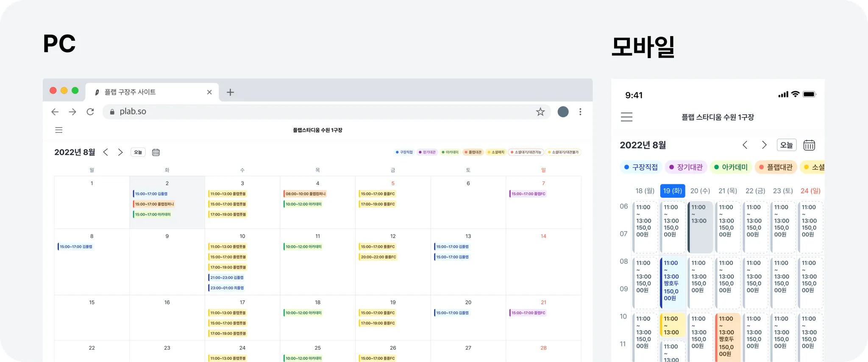Toggle the 소셜대기/대관가능 chip in PC legend

(526, 152)
